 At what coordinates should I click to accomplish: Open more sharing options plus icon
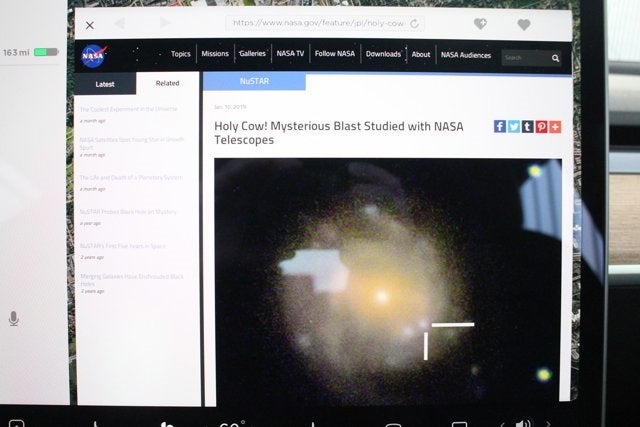point(555,126)
